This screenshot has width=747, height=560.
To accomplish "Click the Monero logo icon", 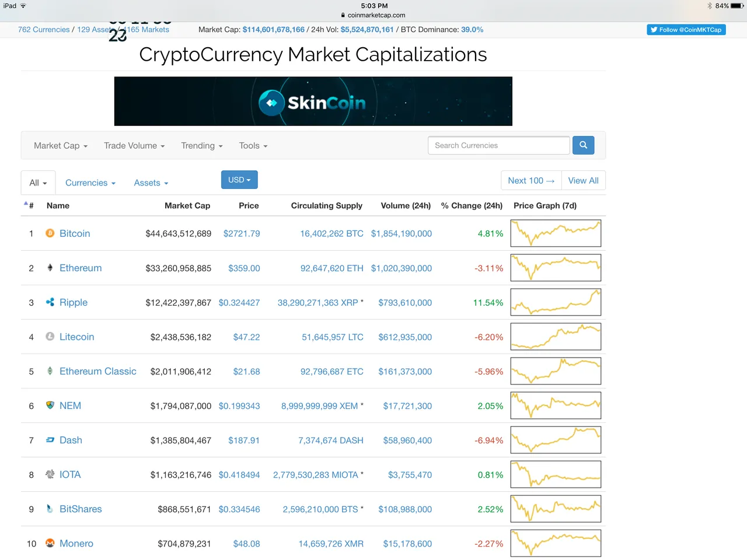I will tap(50, 543).
